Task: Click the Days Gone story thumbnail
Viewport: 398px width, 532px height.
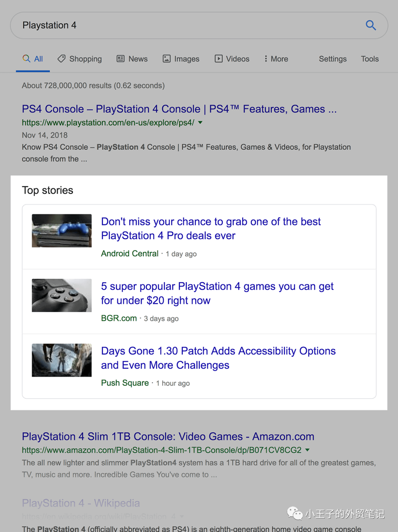Action: (62, 360)
